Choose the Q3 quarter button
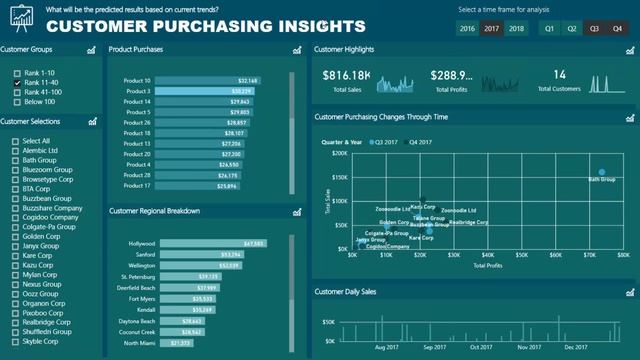This screenshot has height=360, width=640. [x=594, y=29]
